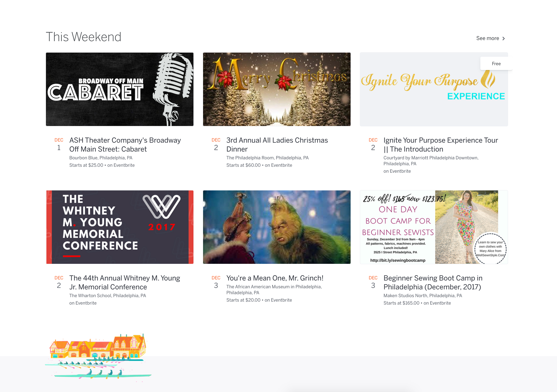This screenshot has height=392, width=557.
Task: Click the Grinch movie event image
Action: (x=276, y=227)
